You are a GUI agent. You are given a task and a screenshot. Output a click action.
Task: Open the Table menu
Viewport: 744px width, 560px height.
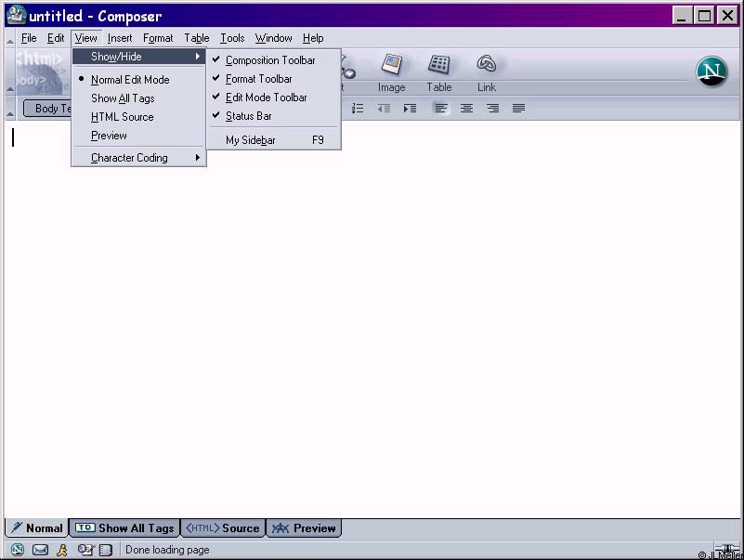click(x=196, y=38)
